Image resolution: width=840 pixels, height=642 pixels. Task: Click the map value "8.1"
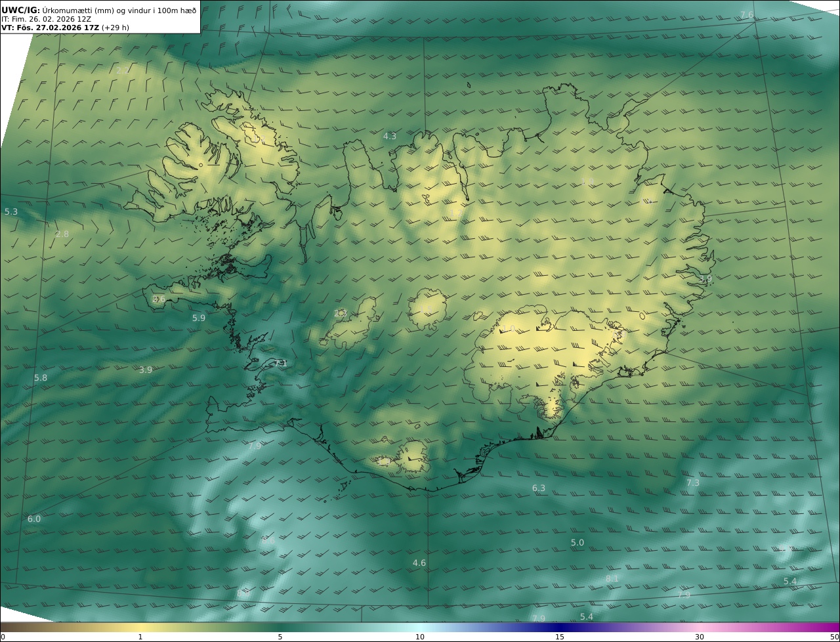(612, 578)
